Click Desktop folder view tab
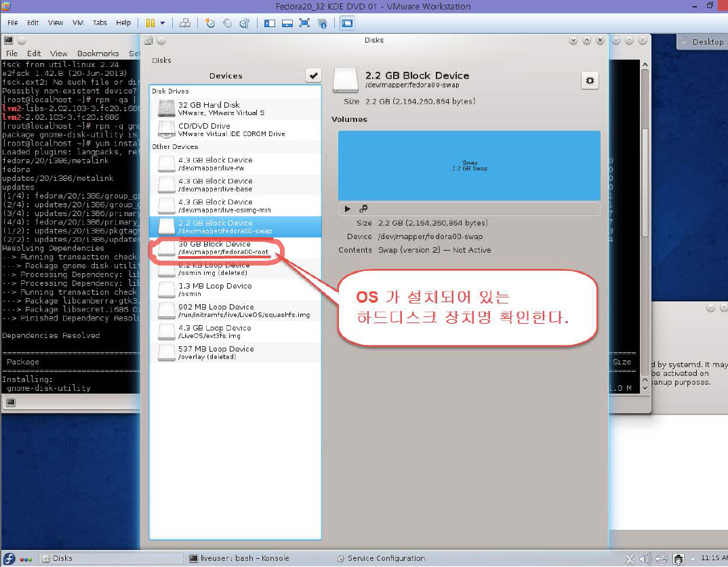Screen dimensions: 728x567 (x=702, y=42)
